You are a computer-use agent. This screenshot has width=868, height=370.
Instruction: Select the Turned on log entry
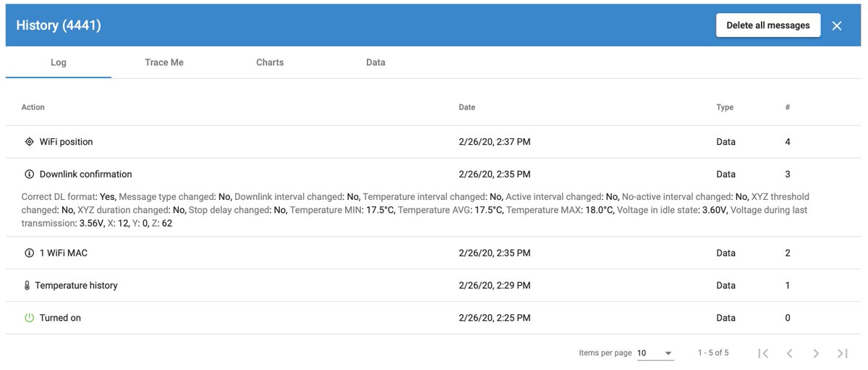433,318
